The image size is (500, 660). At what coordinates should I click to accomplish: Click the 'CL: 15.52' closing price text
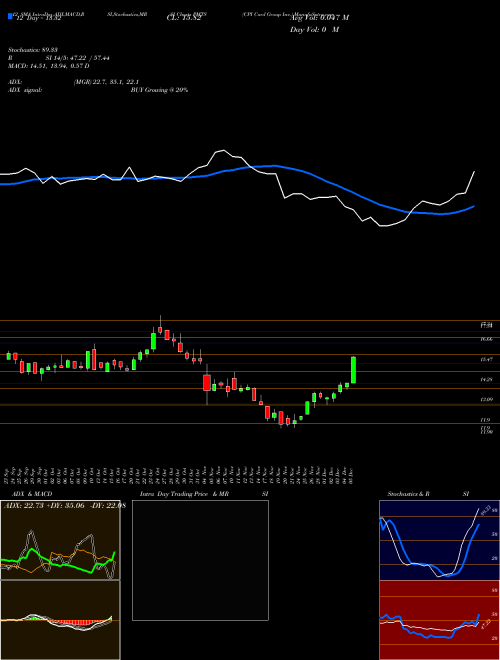(184, 19)
